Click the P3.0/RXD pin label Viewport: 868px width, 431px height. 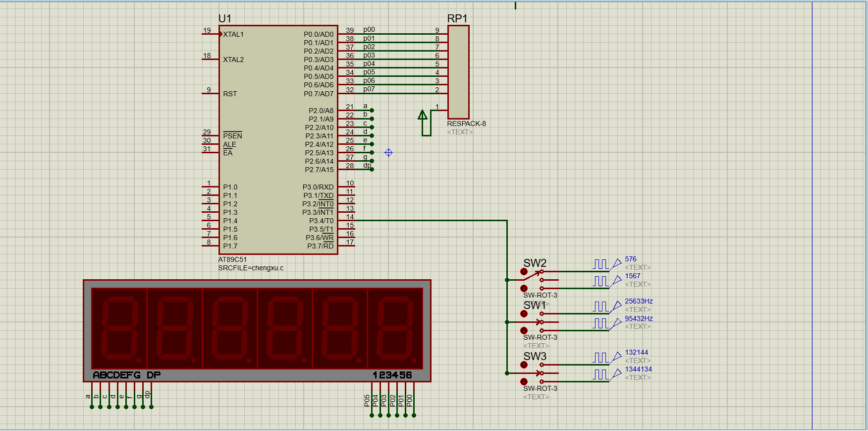318,187
